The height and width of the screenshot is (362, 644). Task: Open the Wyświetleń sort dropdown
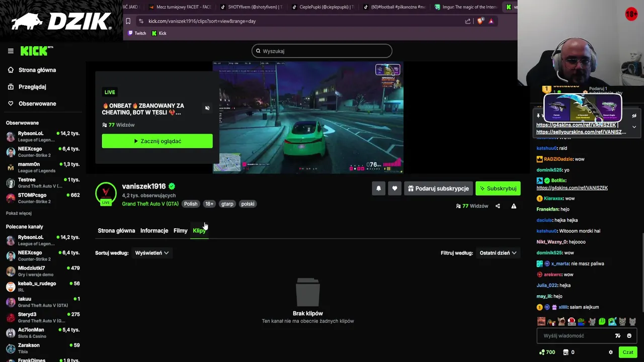coord(151,253)
